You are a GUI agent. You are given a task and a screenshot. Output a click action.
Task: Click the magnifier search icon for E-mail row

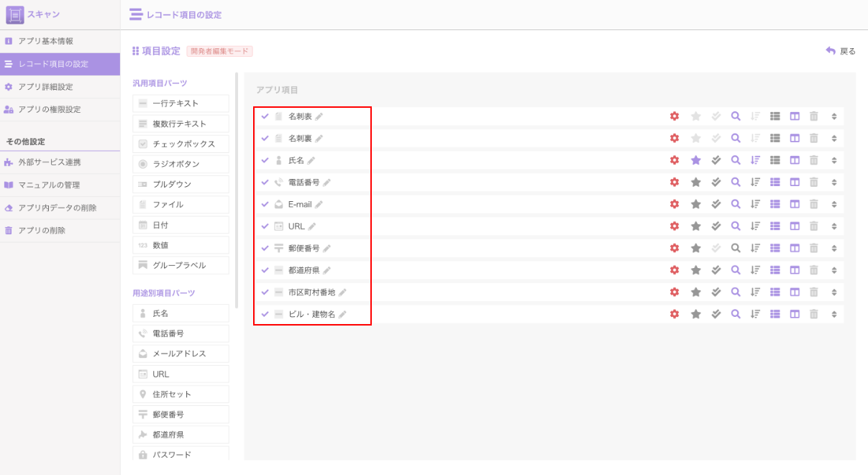[x=735, y=204]
